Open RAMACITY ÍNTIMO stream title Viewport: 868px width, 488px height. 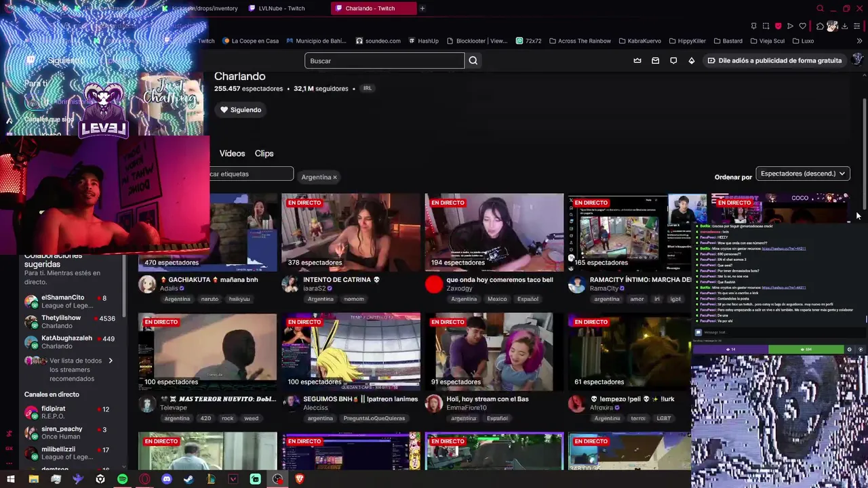(x=640, y=280)
